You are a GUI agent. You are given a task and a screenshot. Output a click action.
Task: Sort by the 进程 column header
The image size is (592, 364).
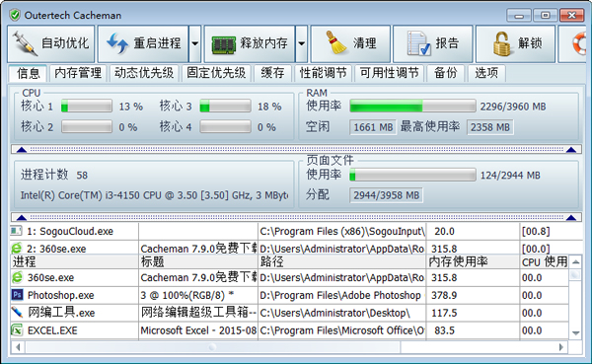pyautogui.click(x=74, y=261)
